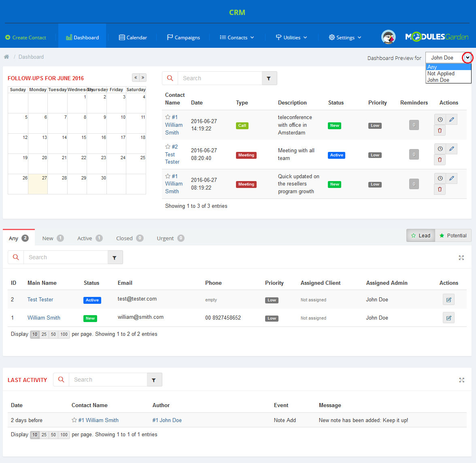Switch to the Urgent contacts tab

170,238
